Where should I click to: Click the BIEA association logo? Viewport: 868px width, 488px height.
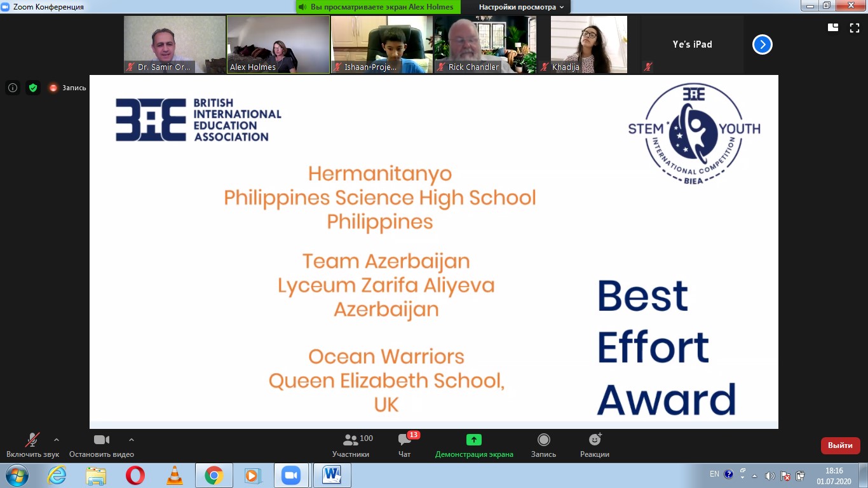coord(198,119)
